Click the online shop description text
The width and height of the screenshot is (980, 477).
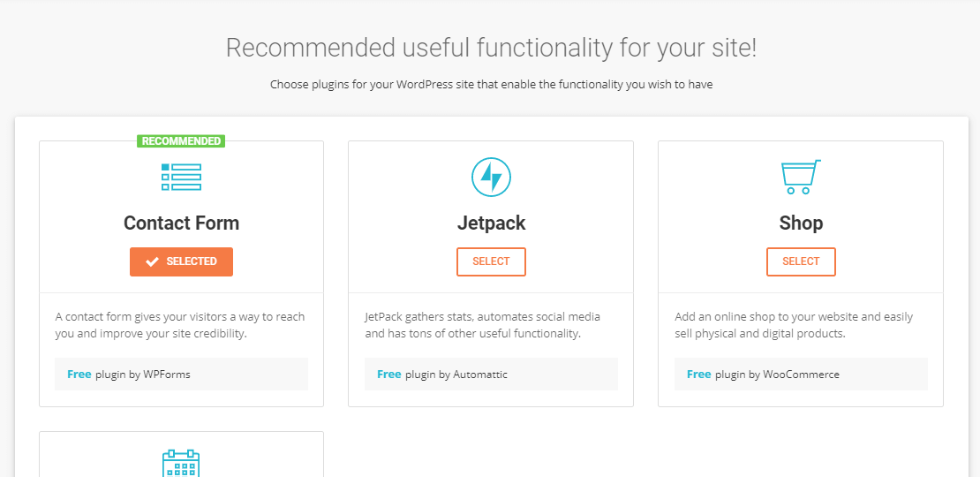point(793,325)
